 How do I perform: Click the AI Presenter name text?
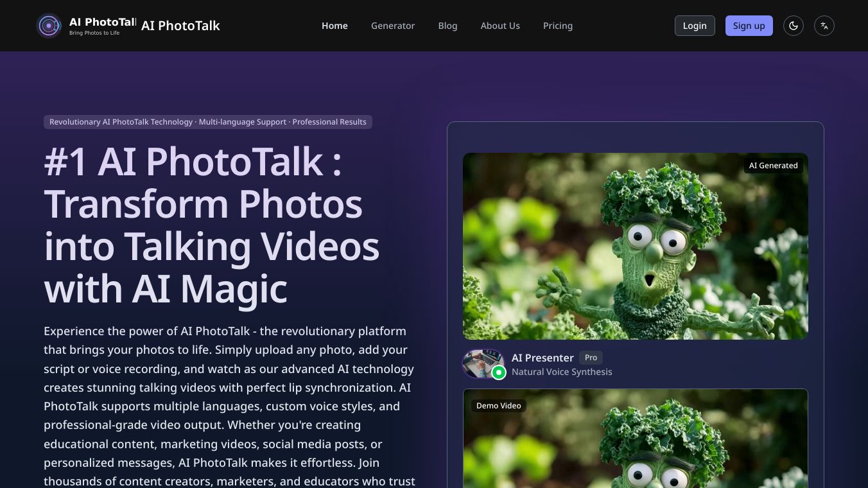tap(542, 358)
